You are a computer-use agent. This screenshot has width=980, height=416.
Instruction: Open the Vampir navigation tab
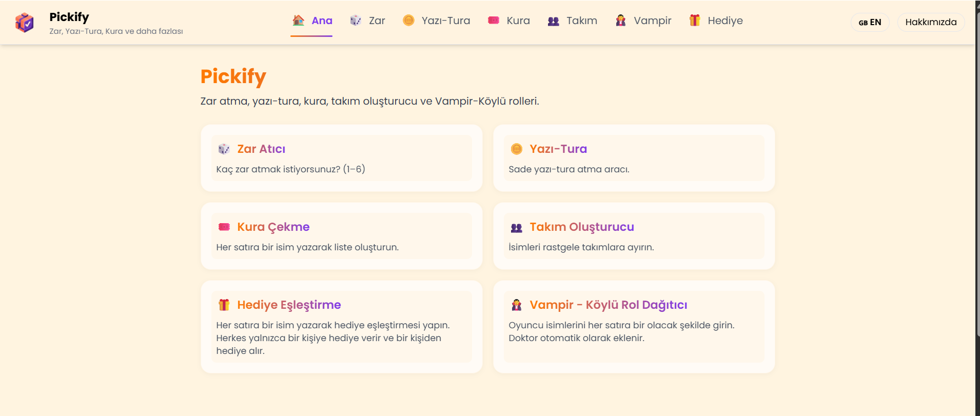(643, 21)
